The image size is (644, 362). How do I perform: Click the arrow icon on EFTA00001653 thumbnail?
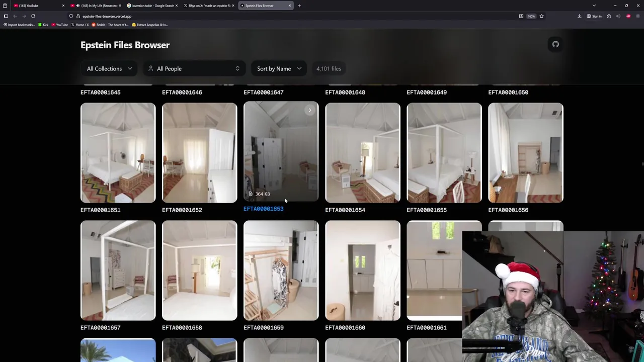[x=310, y=110]
